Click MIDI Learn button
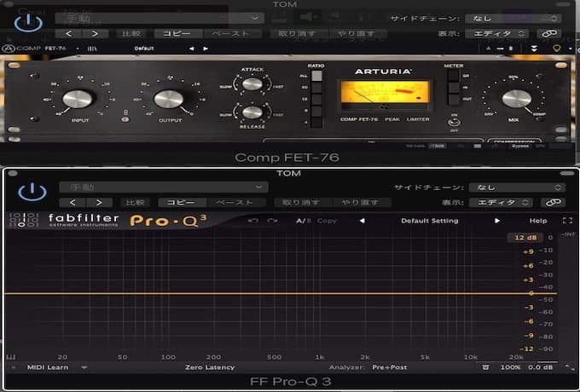580x392 pixels. point(48,367)
